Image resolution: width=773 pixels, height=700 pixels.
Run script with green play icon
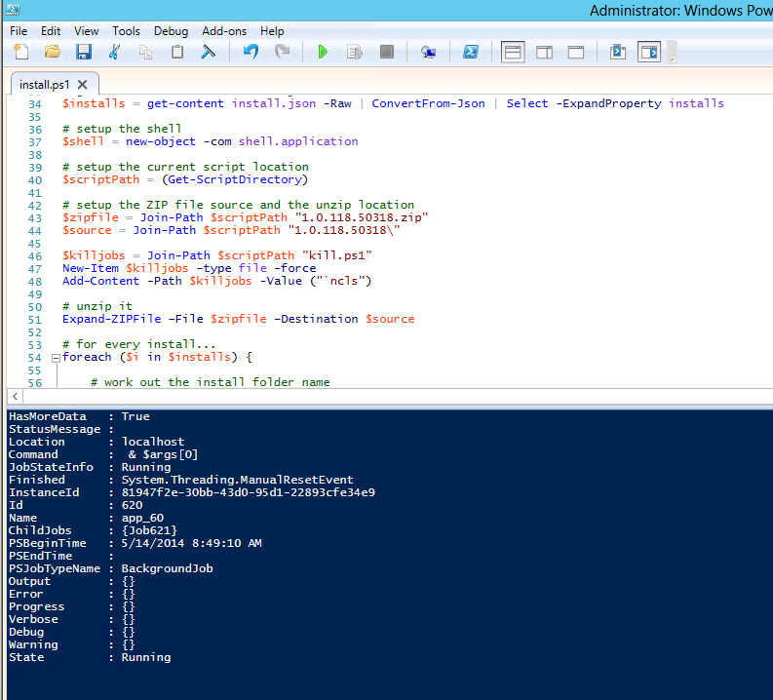coord(323,52)
